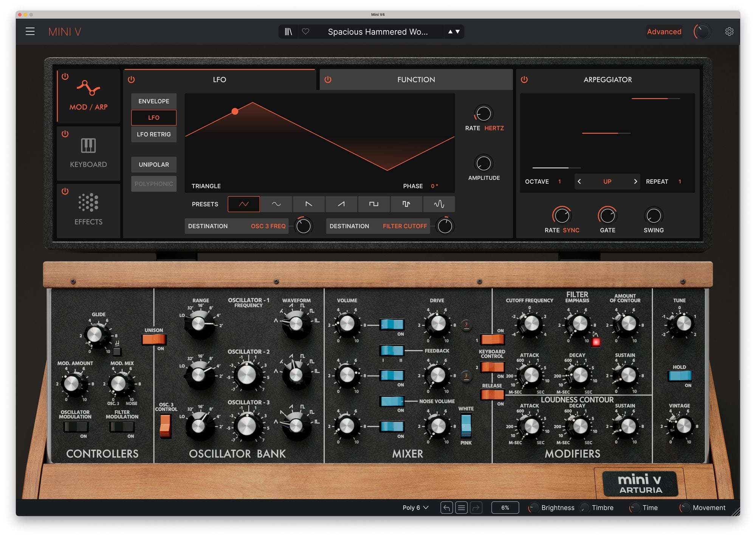Switch the Unison toggle on
Image resolution: width=756 pixels, height=537 pixels.
[153, 339]
